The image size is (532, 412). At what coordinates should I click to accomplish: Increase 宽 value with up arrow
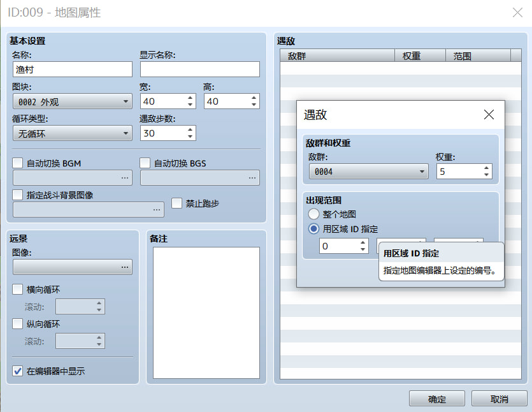tap(190, 98)
